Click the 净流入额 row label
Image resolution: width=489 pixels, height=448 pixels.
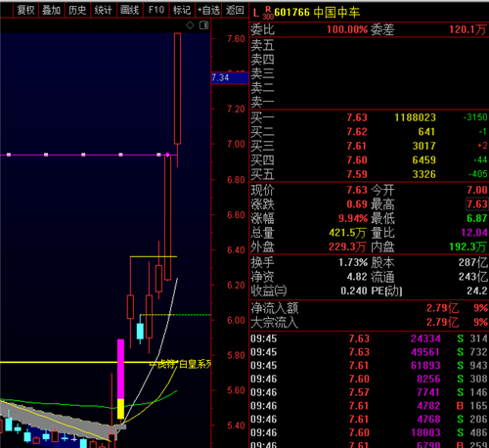point(275,308)
